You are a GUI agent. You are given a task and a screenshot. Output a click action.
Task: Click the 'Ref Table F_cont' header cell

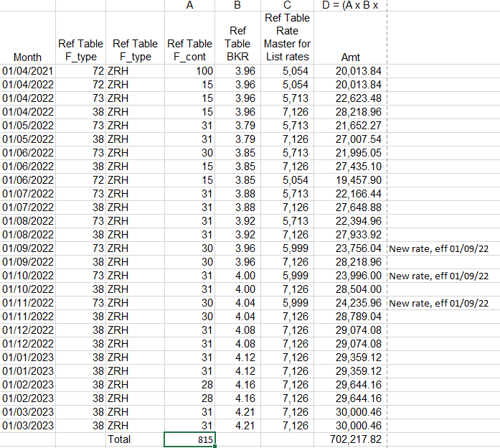pos(189,50)
